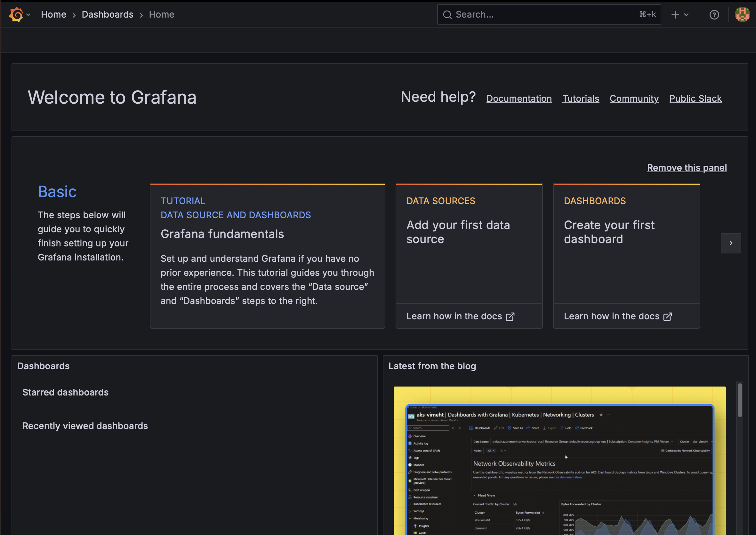This screenshot has width=756, height=535.
Task: Click the Grafana logo icon
Action: 16,14
